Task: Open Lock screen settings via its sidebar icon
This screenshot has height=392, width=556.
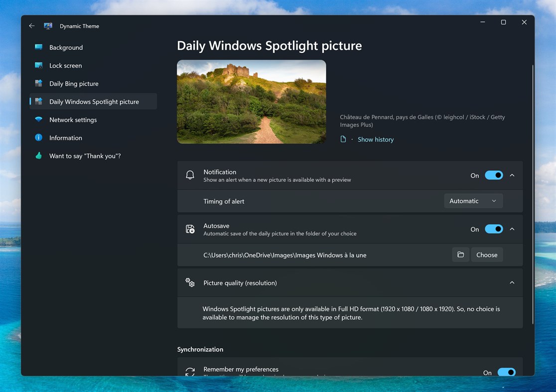Action: point(39,65)
